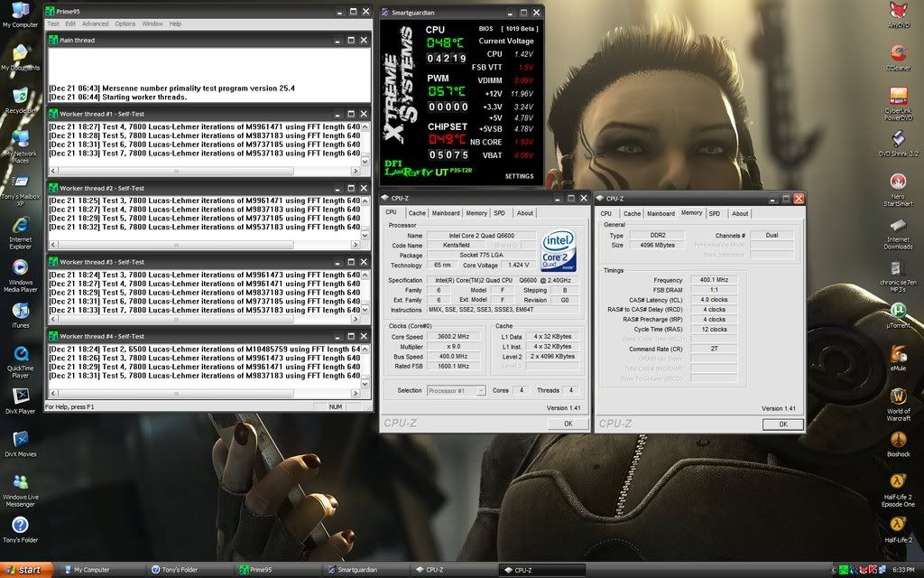The width and height of the screenshot is (924, 578).
Task: Select the CCleaner desktop icon
Action: [x=898, y=57]
